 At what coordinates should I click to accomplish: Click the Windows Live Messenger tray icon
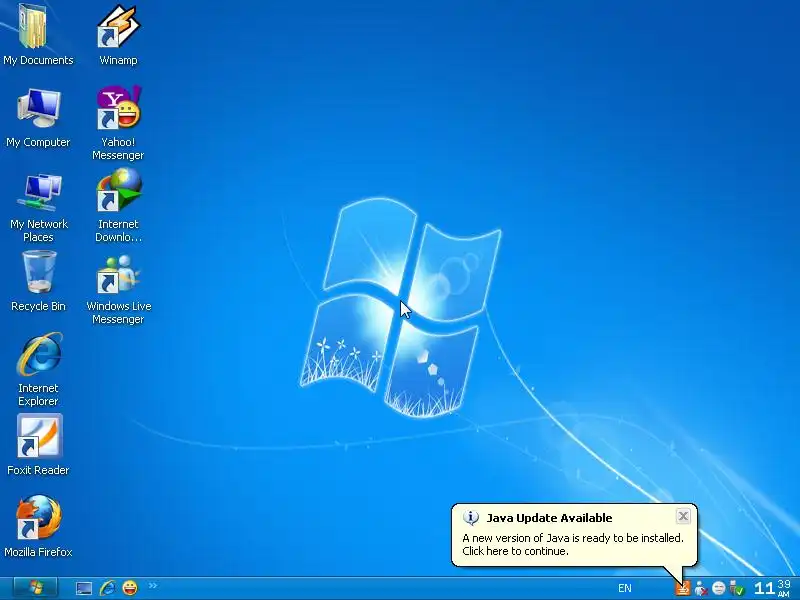click(x=701, y=589)
